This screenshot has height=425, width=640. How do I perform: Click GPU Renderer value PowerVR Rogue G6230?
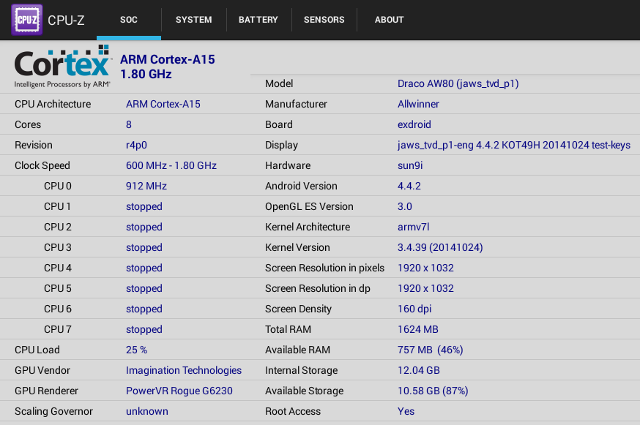179,391
